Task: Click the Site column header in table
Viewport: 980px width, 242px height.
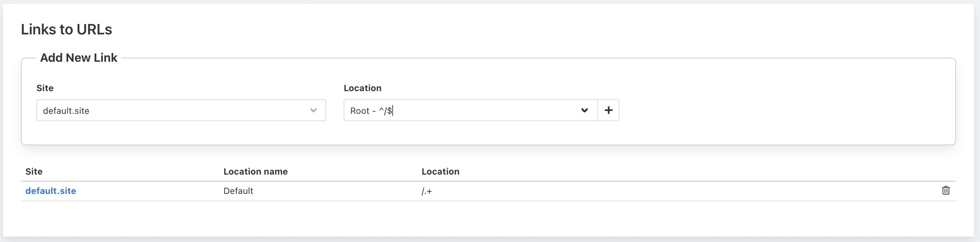Action: (x=34, y=171)
